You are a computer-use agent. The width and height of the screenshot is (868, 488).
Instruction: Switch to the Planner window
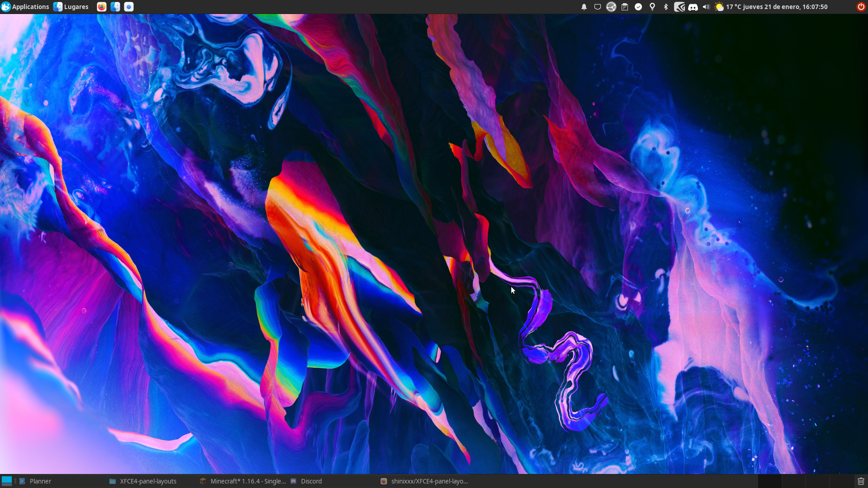pos(41,481)
